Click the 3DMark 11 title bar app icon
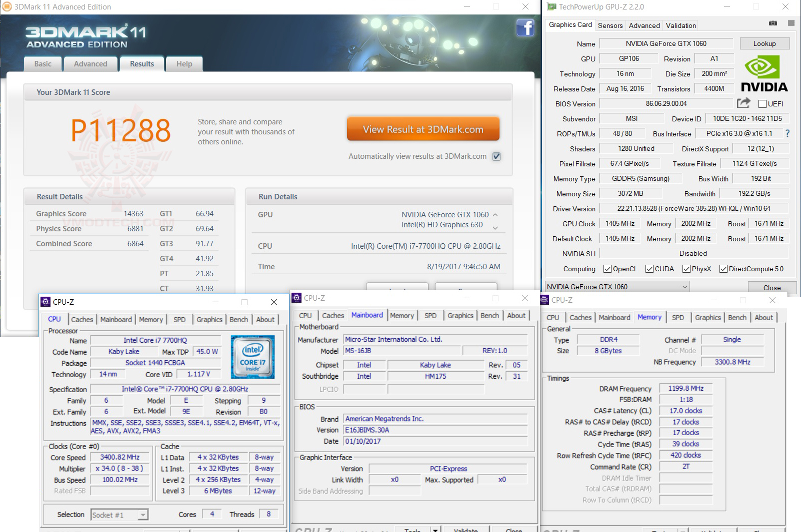This screenshot has width=801, height=532. coord(7,7)
